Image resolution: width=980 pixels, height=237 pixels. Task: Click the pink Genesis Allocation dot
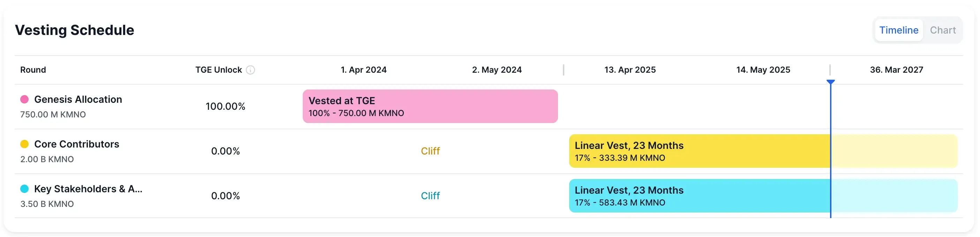(24, 99)
